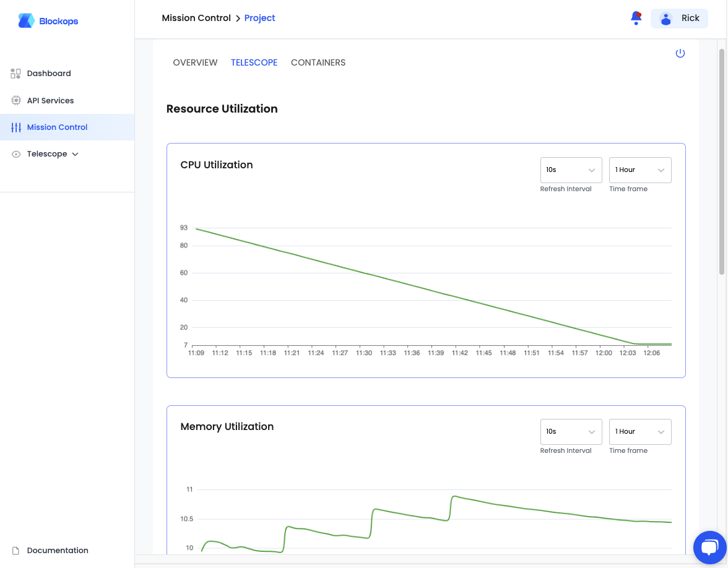
Task: Click the Telescope eye icon
Action: (x=16, y=154)
